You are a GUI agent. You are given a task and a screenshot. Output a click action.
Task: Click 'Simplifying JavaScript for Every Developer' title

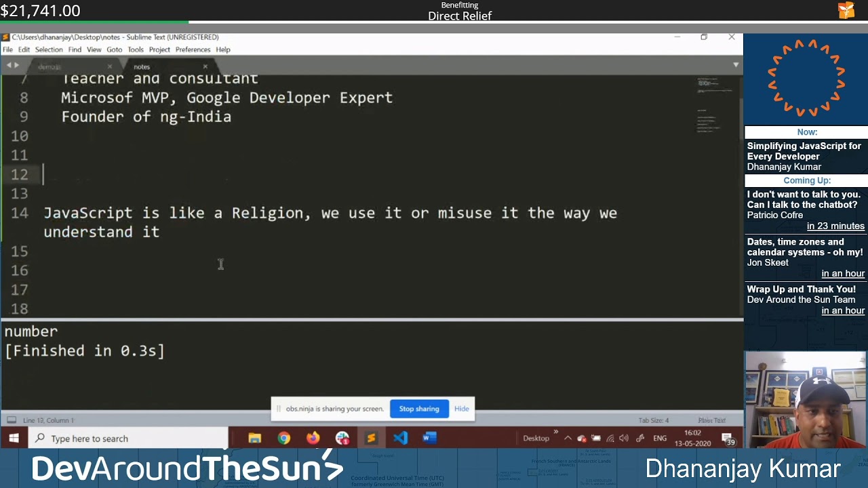coord(804,151)
